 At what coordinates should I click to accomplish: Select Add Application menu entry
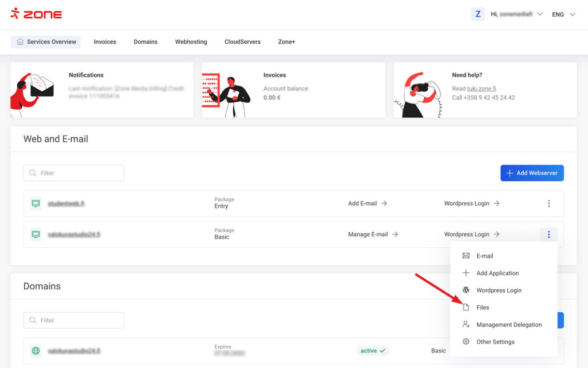497,273
